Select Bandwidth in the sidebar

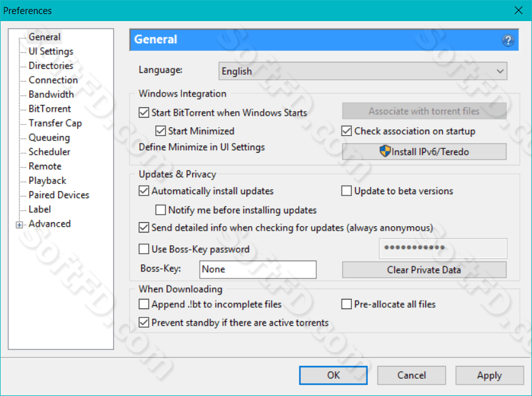[51, 95]
